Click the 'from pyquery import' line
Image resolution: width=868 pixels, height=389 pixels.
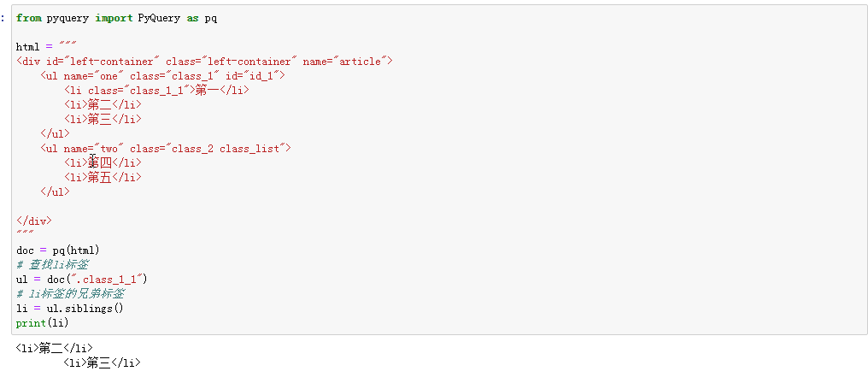pyautogui.click(x=116, y=18)
